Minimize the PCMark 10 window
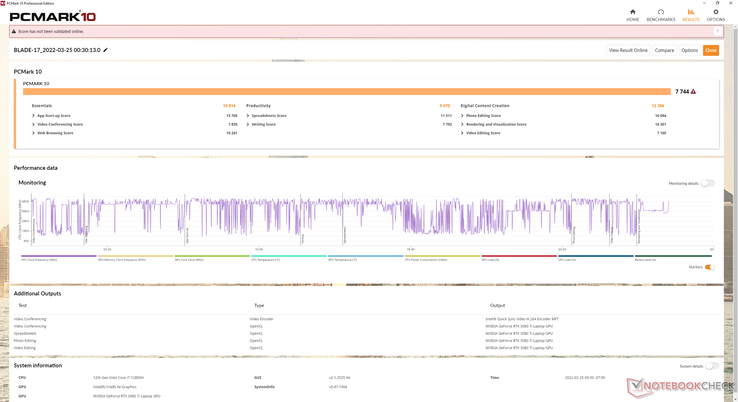 pos(704,3)
